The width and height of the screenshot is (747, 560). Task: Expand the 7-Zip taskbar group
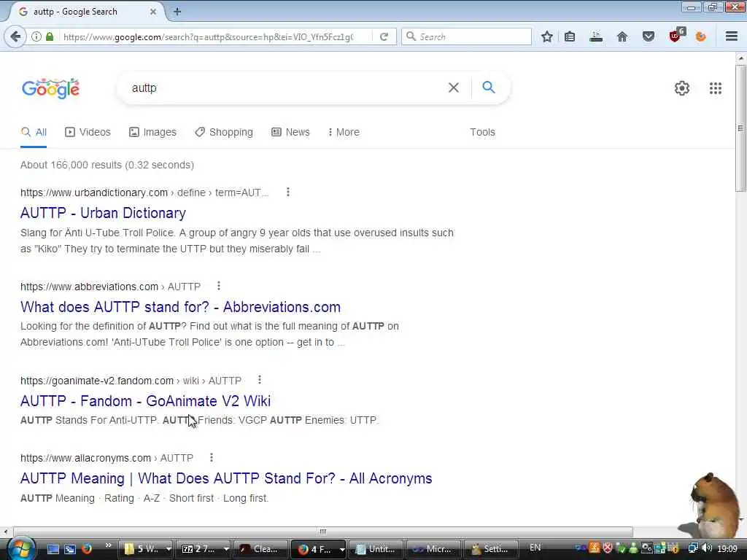226,549
